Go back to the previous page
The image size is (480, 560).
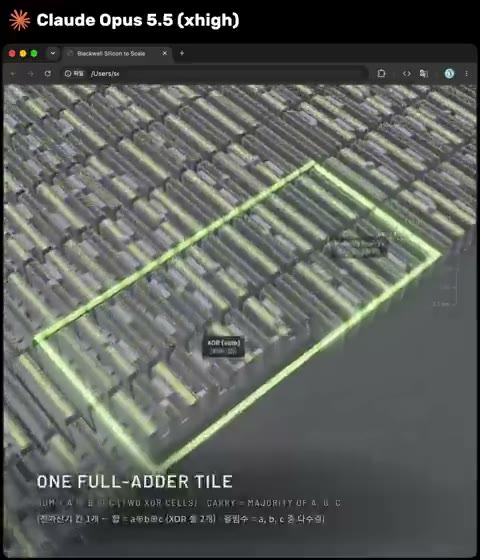(x=13, y=74)
